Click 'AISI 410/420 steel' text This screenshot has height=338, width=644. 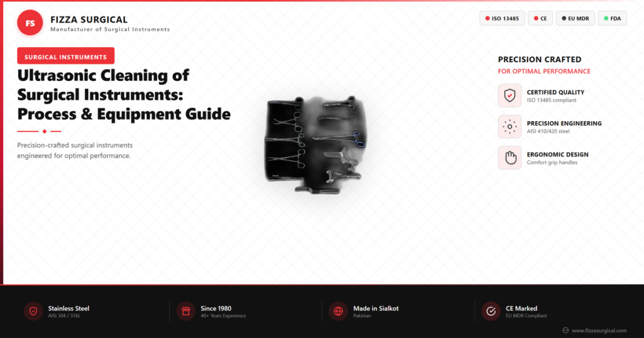pyautogui.click(x=548, y=131)
